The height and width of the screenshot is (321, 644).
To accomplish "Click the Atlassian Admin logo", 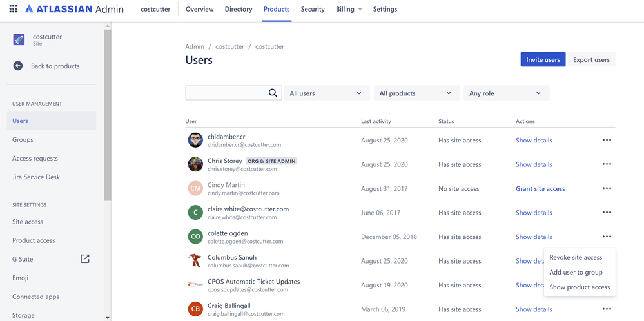I will click(x=74, y=9).
